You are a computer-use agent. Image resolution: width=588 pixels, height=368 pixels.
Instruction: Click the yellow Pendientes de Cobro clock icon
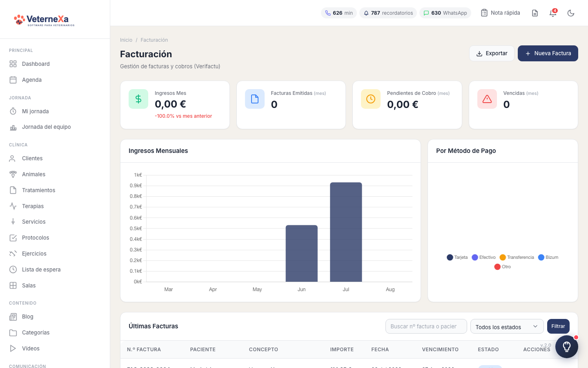(371, 99)
